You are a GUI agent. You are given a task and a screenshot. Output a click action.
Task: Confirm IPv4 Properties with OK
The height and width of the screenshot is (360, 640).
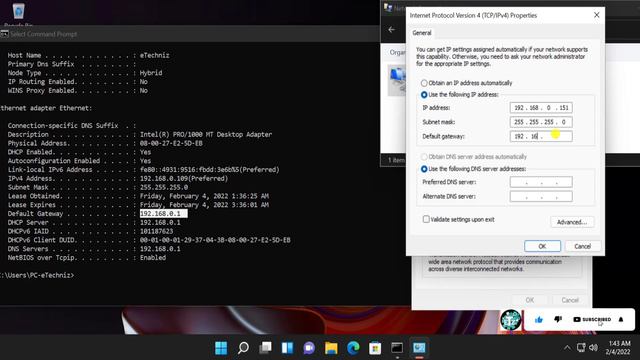(x=542, y=246)
